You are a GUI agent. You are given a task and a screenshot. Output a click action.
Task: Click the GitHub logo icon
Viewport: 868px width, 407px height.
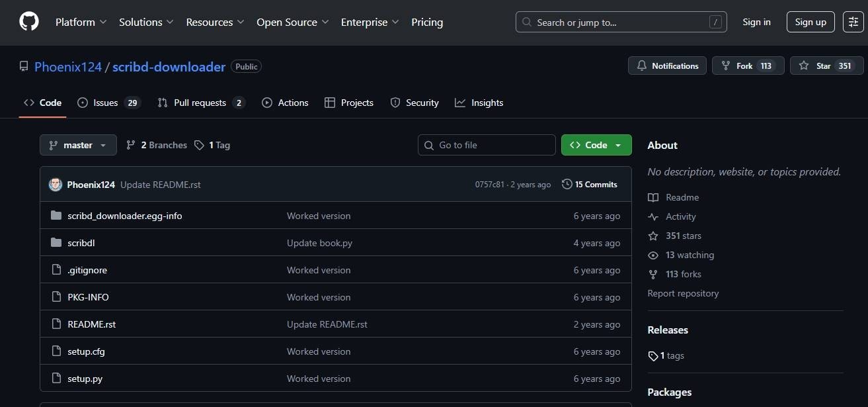29,22
